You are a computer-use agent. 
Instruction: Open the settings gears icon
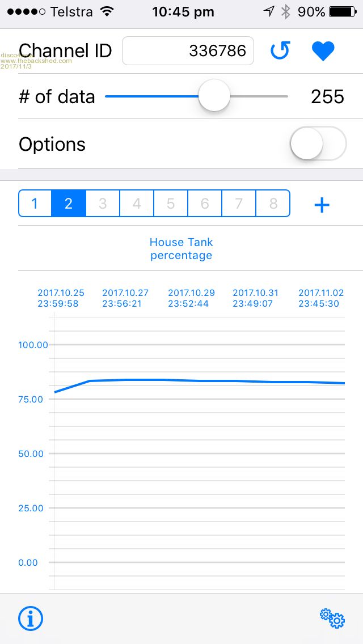(332, 618)
